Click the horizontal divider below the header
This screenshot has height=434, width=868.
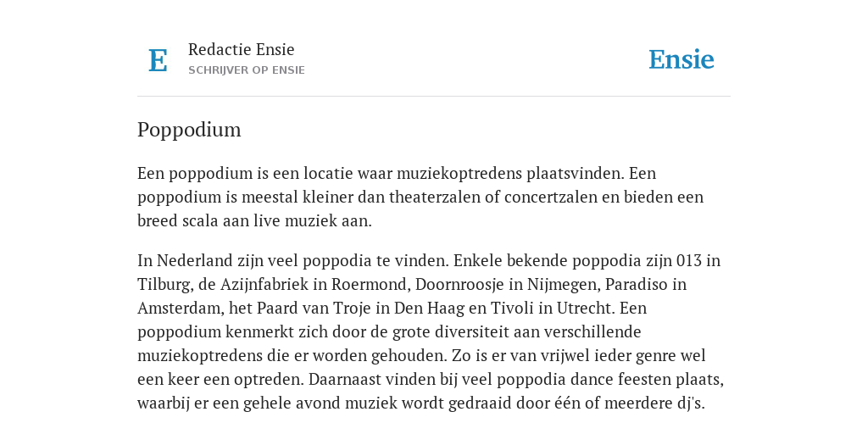[x=434, y=97]
